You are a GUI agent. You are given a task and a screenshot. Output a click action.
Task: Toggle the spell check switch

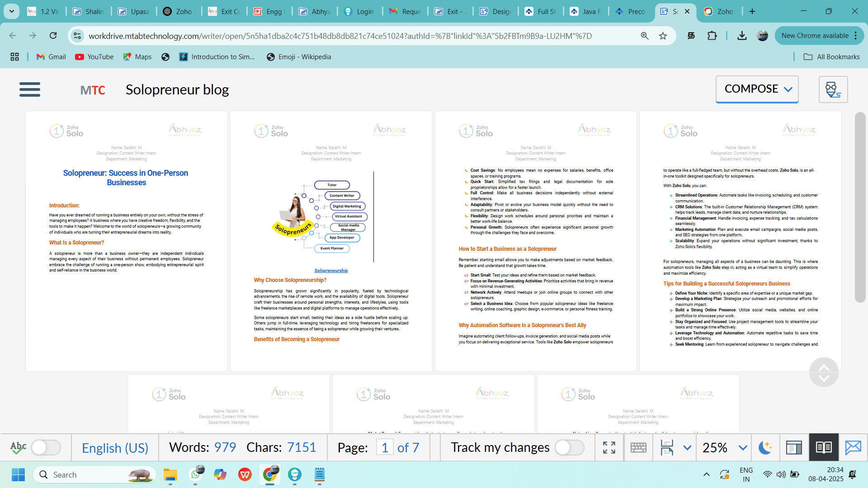[46, 448]
